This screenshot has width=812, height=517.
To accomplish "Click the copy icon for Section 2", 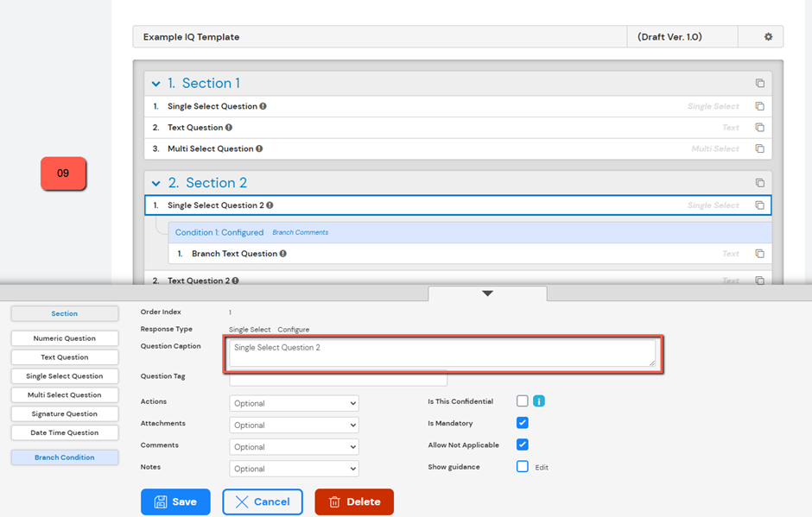I will point(759,183).
